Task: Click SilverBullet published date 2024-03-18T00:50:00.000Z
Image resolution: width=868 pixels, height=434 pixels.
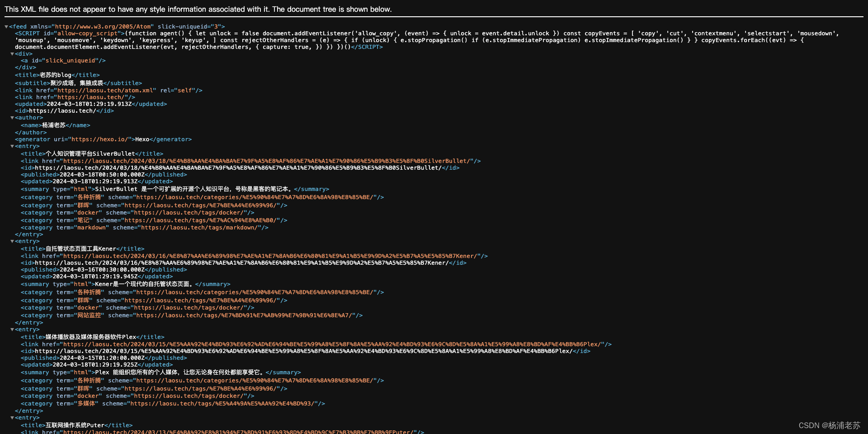Action: (102, 175)
